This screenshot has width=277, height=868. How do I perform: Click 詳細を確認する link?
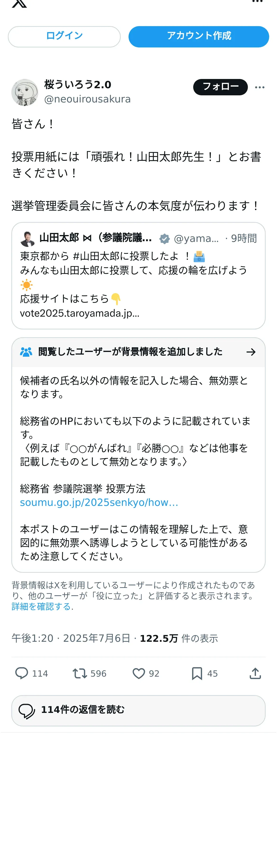pos(41,606)
